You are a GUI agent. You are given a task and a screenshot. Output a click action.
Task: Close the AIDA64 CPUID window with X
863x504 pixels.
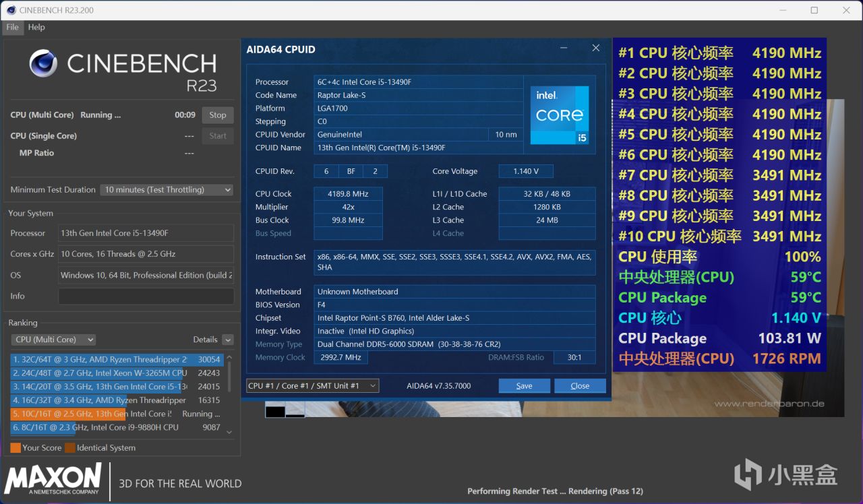point(596,48)
